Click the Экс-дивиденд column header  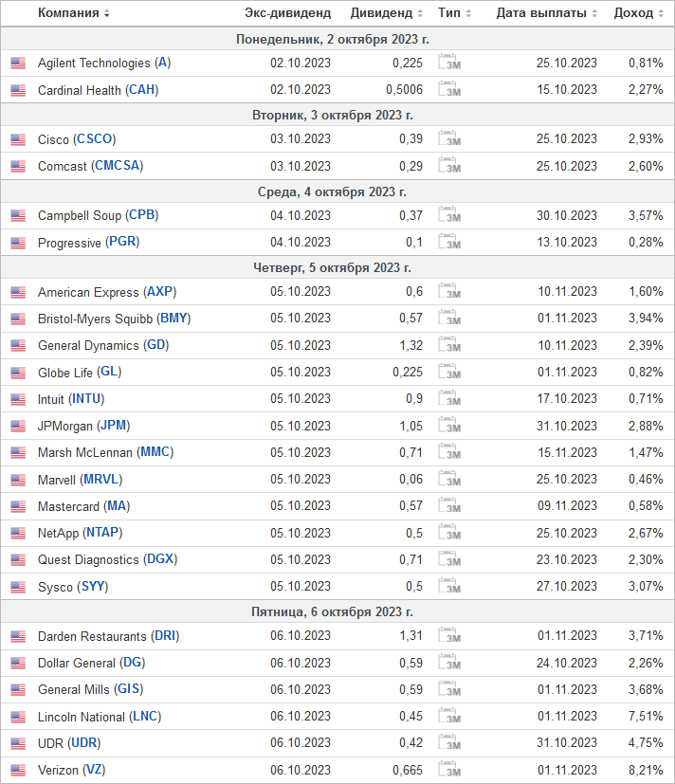[x=287, y=13]
